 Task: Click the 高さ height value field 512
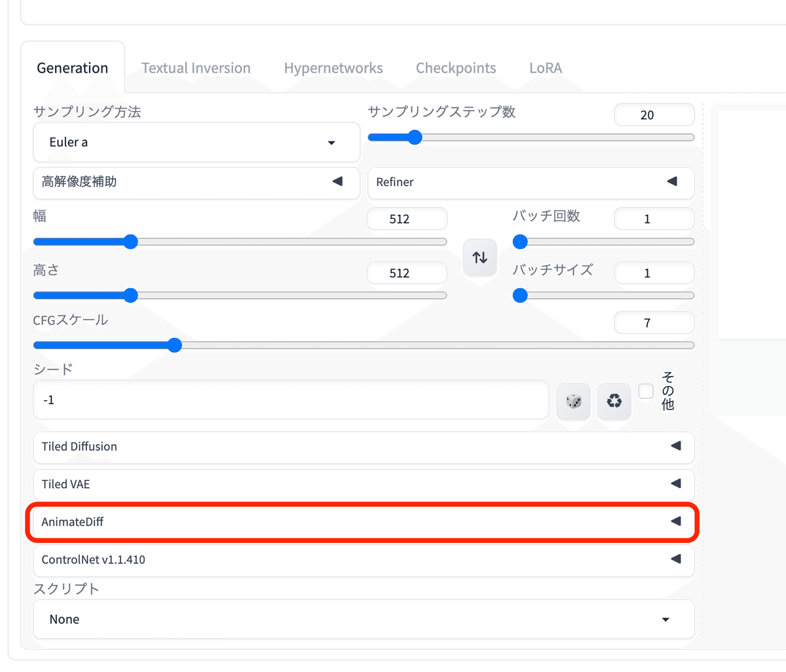click(407, 273)
